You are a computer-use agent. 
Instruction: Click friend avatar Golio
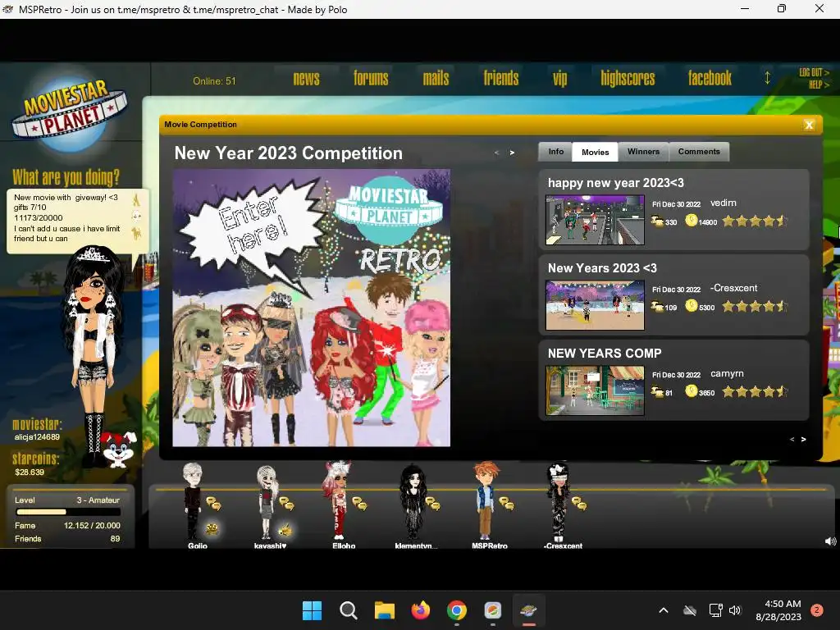pyautogui.click(x=193, y=501)
